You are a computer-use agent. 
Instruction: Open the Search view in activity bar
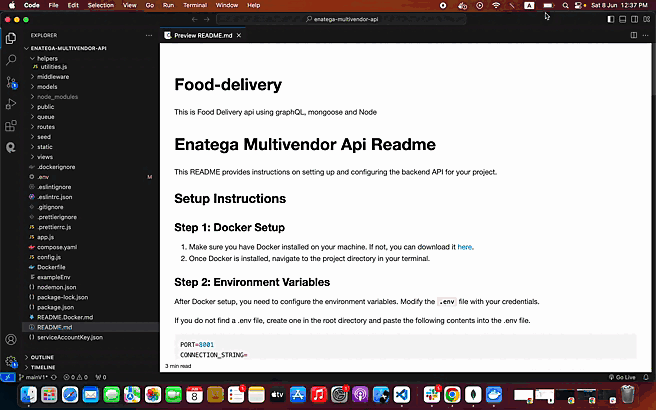(x=11, y=60)
